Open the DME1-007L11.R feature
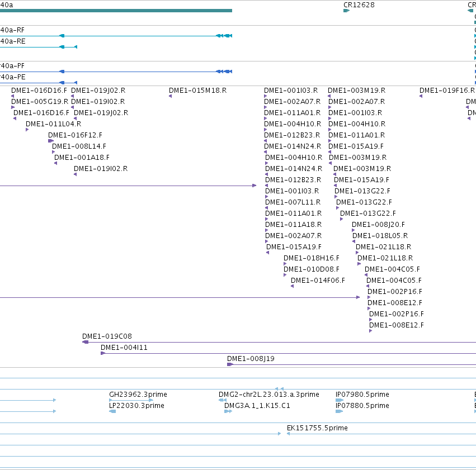 coord(293,202)
